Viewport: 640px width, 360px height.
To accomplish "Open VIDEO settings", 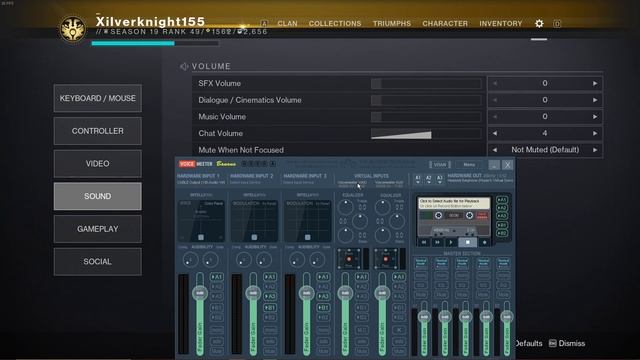I will 98,164.
